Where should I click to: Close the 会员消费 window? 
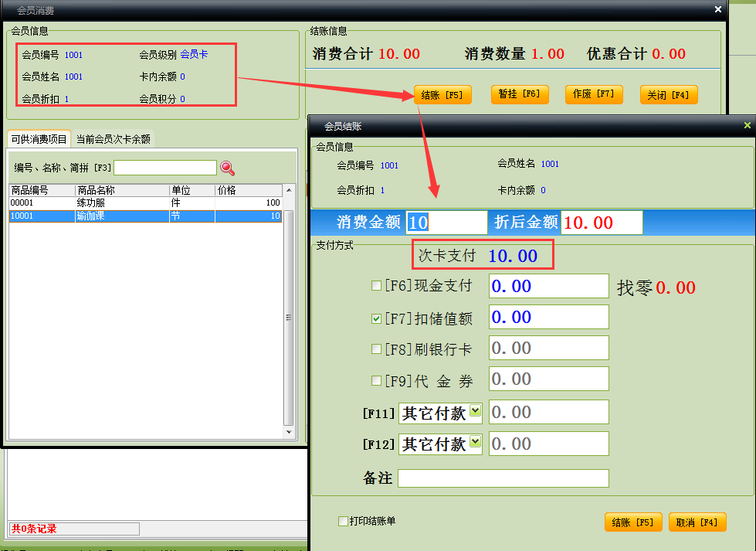[x=718, y=9]
